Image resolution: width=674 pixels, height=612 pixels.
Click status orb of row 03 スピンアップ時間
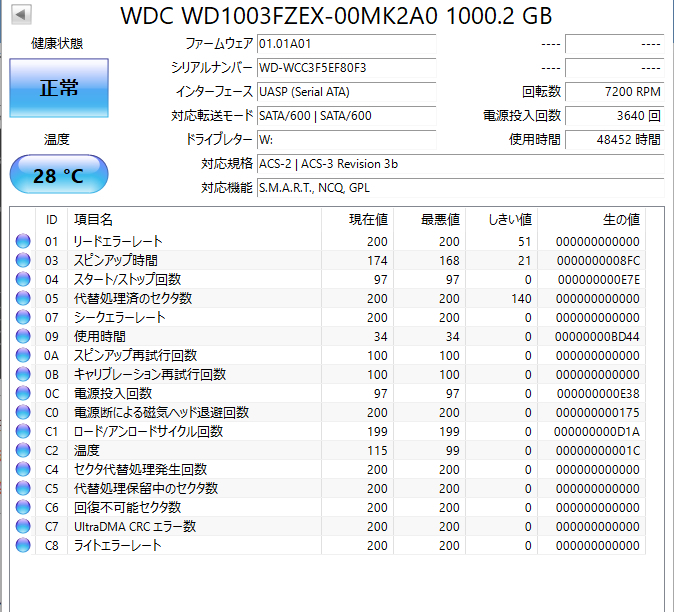(x=23, y=260)
